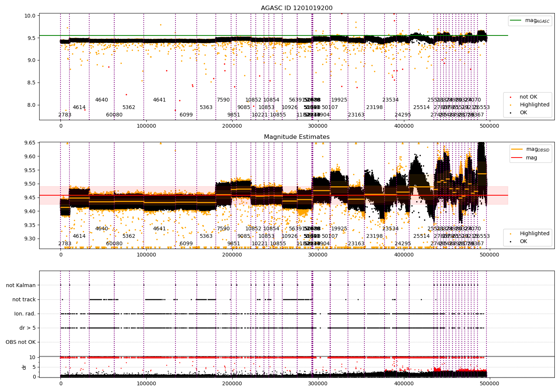Click y-tick "9.65" on middle plot
The image size is (560, 392).
(x=30, y=143)
